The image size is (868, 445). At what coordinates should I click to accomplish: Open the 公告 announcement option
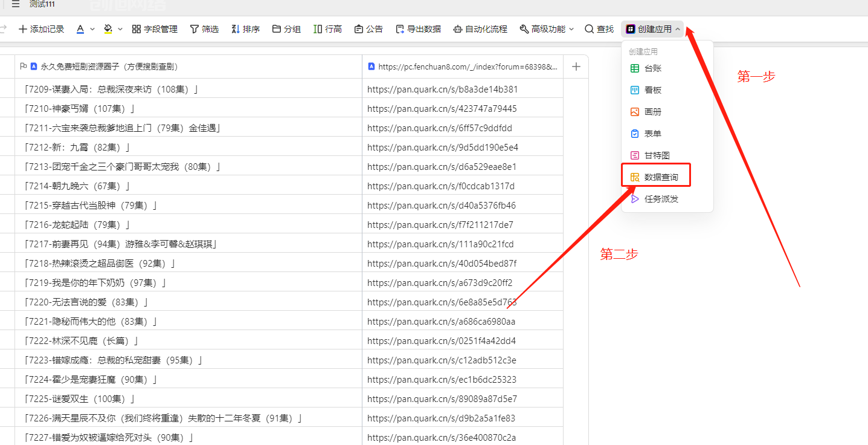pos(368,29)
